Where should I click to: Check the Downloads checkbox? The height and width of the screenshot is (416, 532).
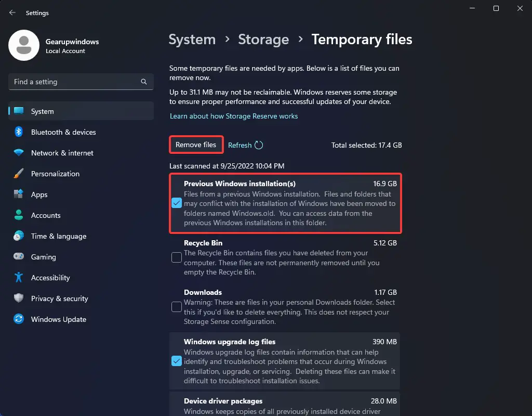coord(177,307)
